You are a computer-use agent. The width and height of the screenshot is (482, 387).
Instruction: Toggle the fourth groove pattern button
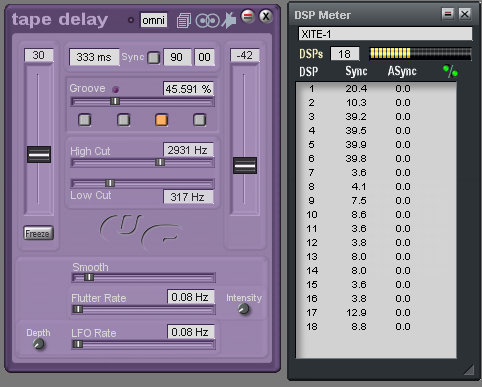pyautogui.click(x=200, y=120)
